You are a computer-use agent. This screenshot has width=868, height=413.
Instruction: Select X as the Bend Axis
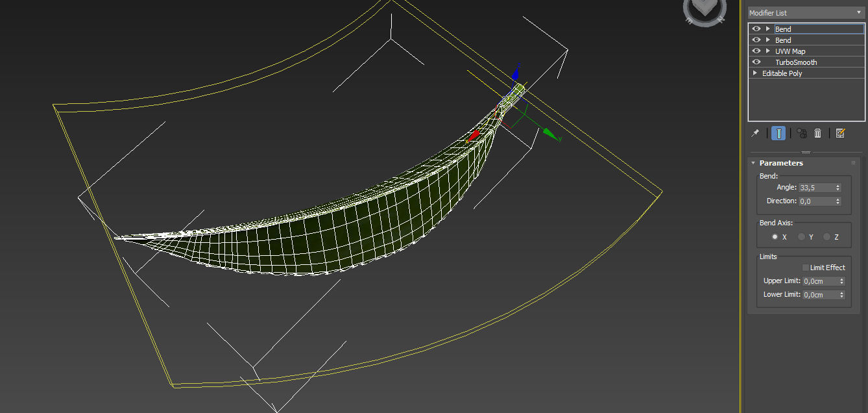[x=775, y=237]
